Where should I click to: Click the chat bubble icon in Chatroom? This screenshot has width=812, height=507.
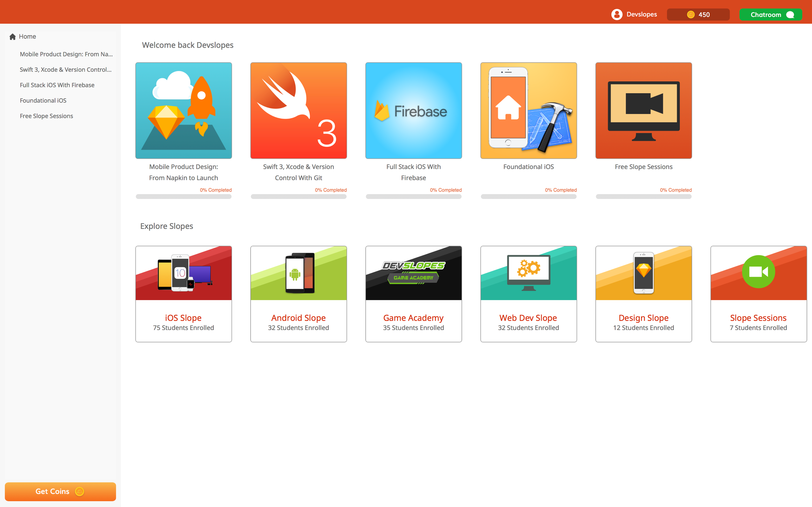[790, 15]
